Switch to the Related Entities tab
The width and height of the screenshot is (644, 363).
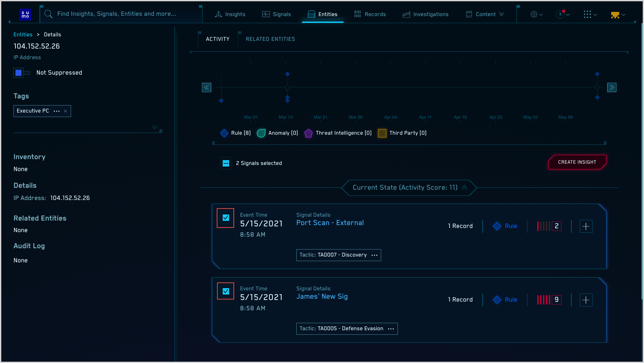(270, 39)
